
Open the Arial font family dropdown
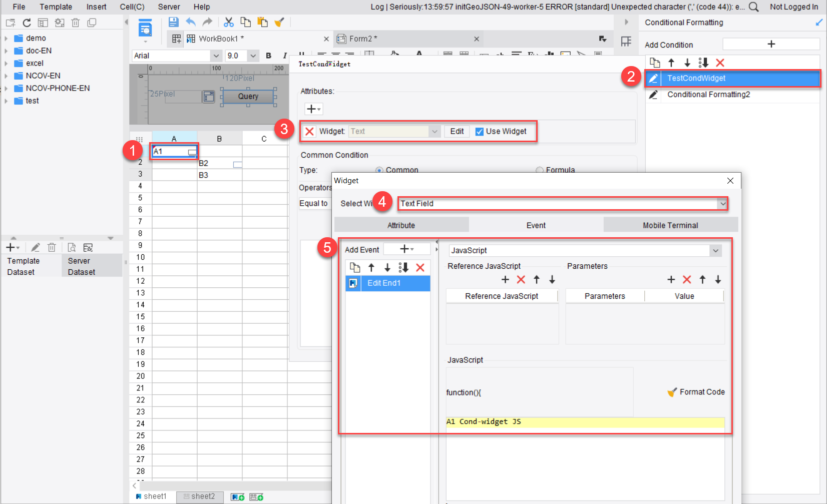click(216, 56)
